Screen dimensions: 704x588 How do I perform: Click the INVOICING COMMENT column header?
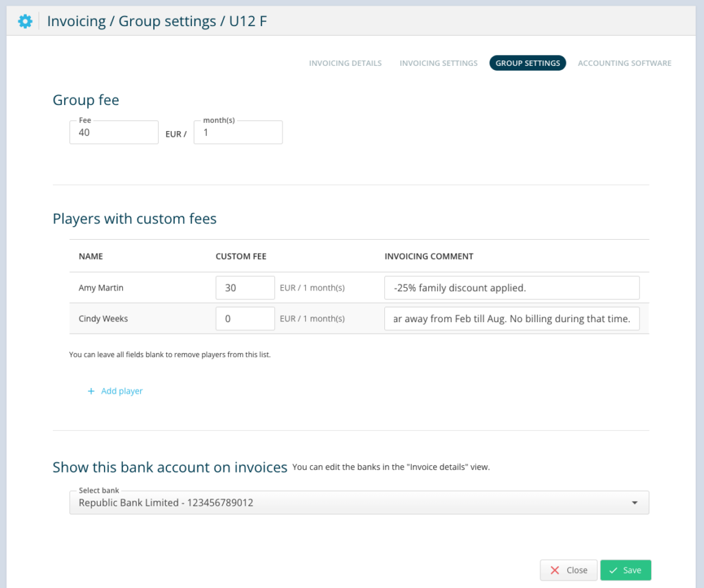429,256
